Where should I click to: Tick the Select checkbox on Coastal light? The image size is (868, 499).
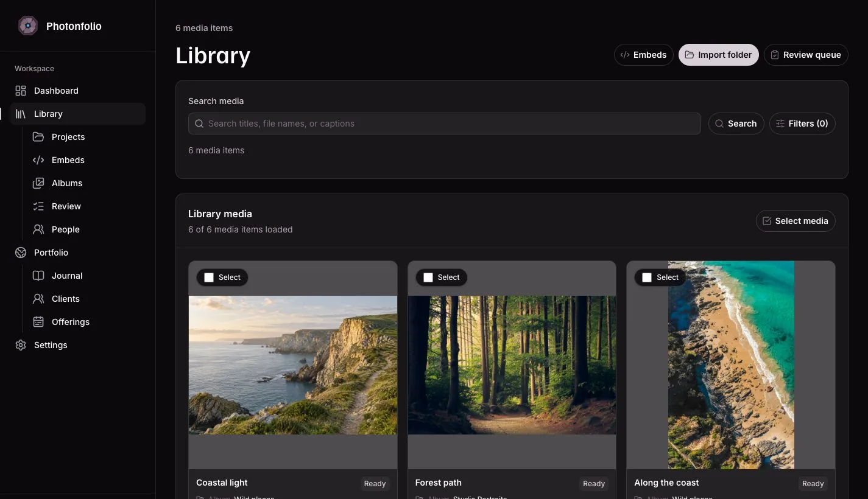click(x=209, y=277)
